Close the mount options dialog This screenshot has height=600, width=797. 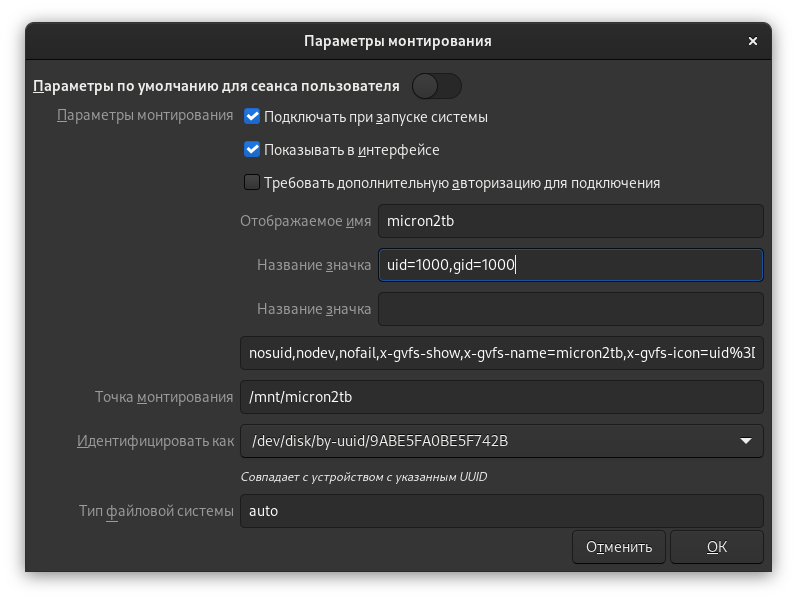coord(752,41)
